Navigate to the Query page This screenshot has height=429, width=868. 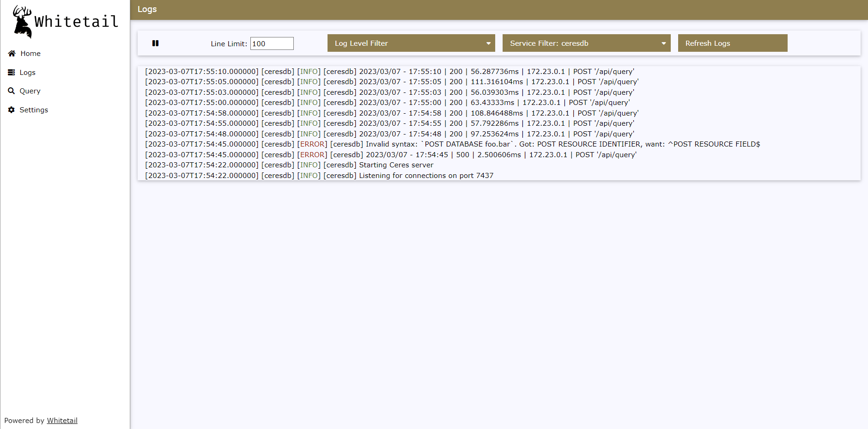pyautogui.click(x=30, y=91)
